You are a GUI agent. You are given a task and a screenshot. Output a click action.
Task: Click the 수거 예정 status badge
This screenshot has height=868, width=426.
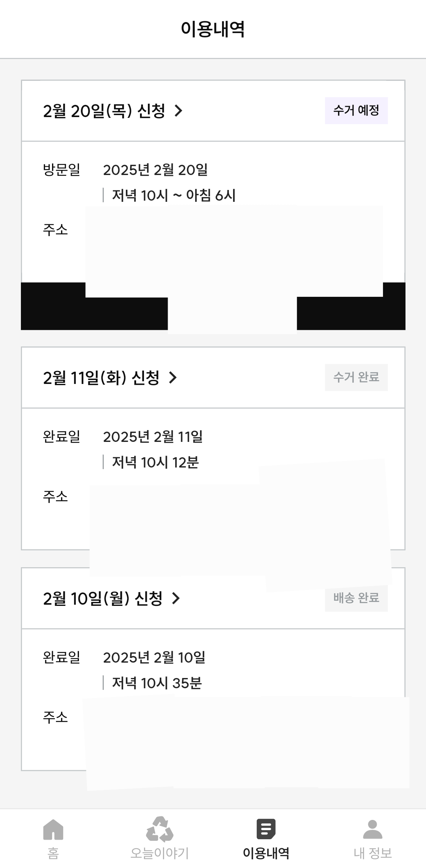tap(356, 110)
